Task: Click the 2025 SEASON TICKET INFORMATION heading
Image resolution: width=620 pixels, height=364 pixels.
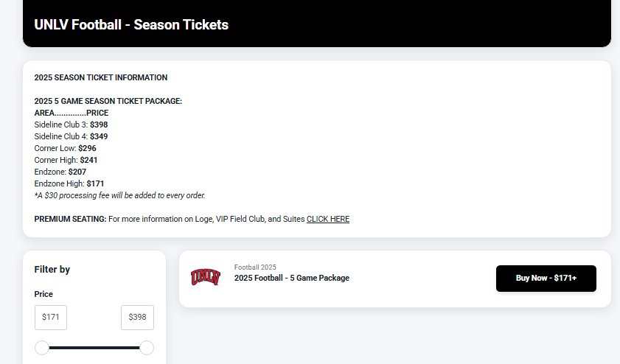Action: 100,77
